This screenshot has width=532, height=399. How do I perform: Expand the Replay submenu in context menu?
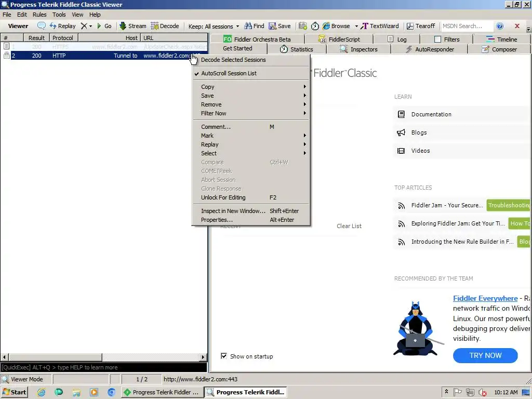click(x=251, y=144)
